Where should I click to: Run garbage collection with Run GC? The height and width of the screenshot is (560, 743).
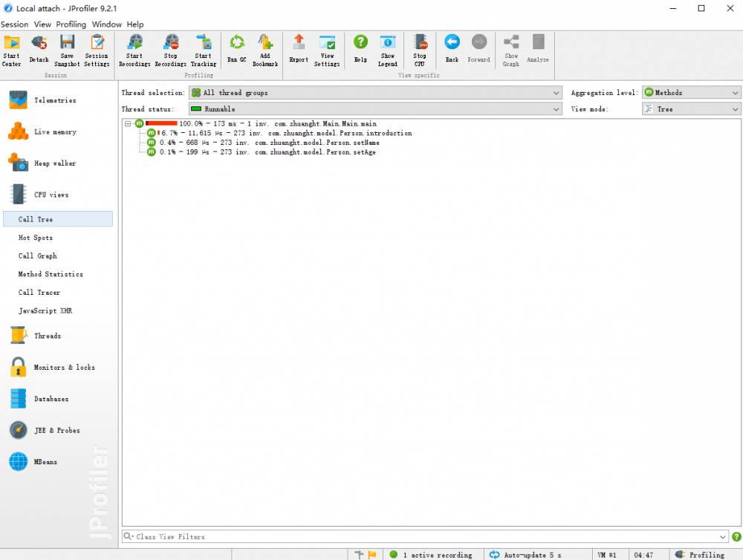[x=237, y=49]
